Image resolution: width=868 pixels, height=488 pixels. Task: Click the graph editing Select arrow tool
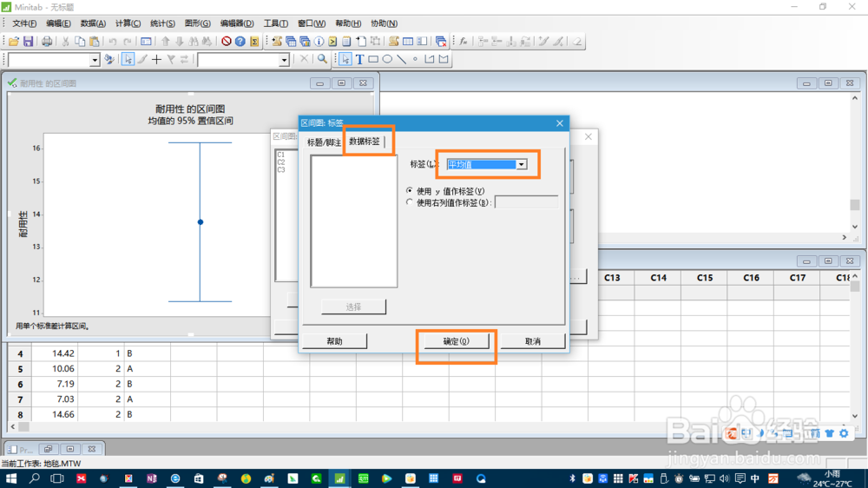coord(128,59)
